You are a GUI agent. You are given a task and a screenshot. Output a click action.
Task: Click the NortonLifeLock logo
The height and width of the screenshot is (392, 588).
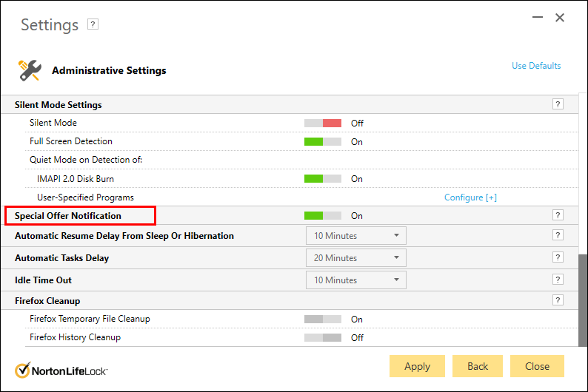[x=62, y=369]
